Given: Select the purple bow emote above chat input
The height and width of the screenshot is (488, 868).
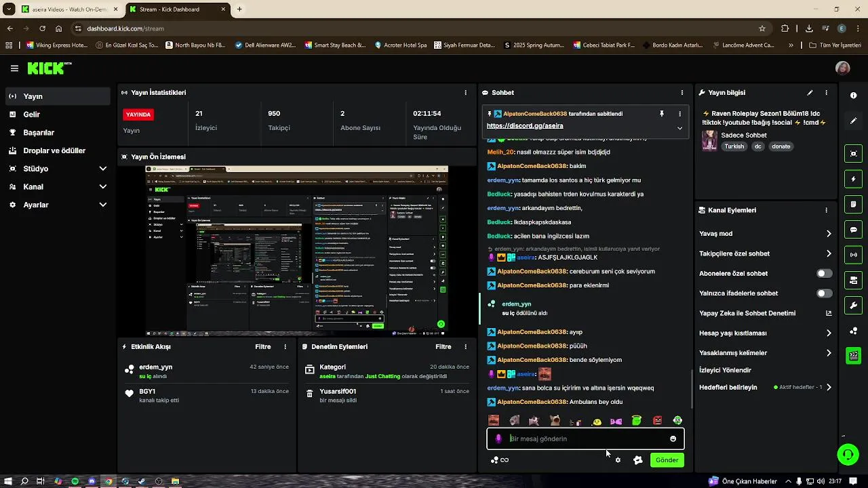Looking at the screenshot, I should (616, 421).
